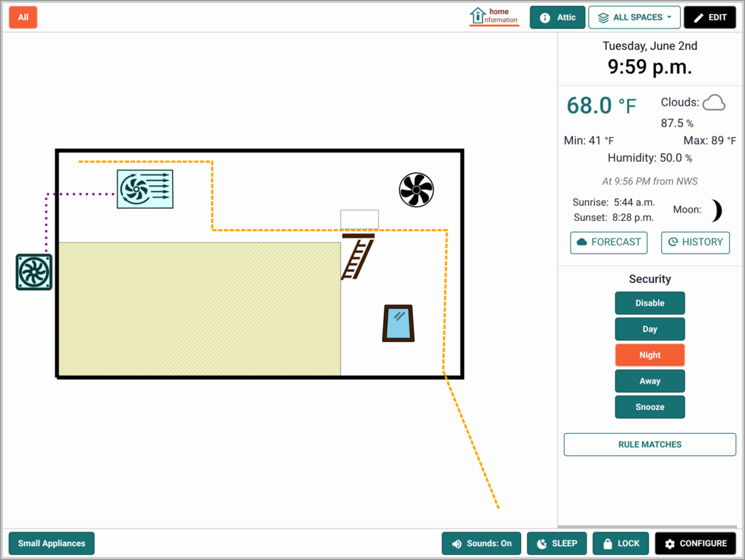Click the 'At 9:56 PM from NWS' text

coord(649,182)
